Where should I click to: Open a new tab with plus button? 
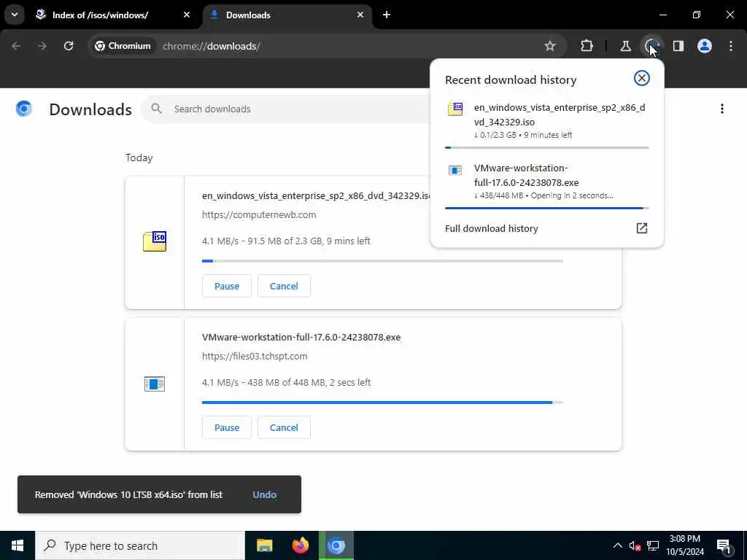click(387, 15)
